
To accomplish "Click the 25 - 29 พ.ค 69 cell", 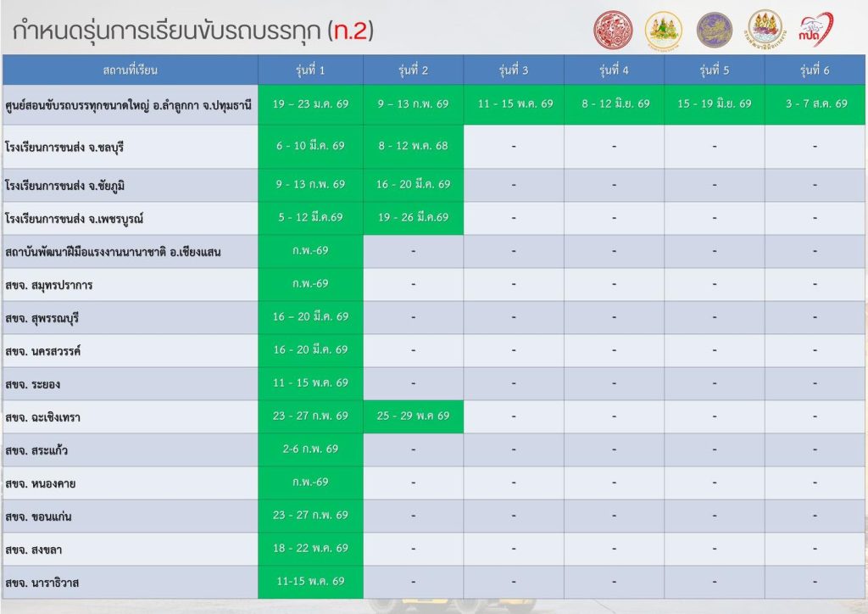I will pyautogui.click(x=414, y=416).
